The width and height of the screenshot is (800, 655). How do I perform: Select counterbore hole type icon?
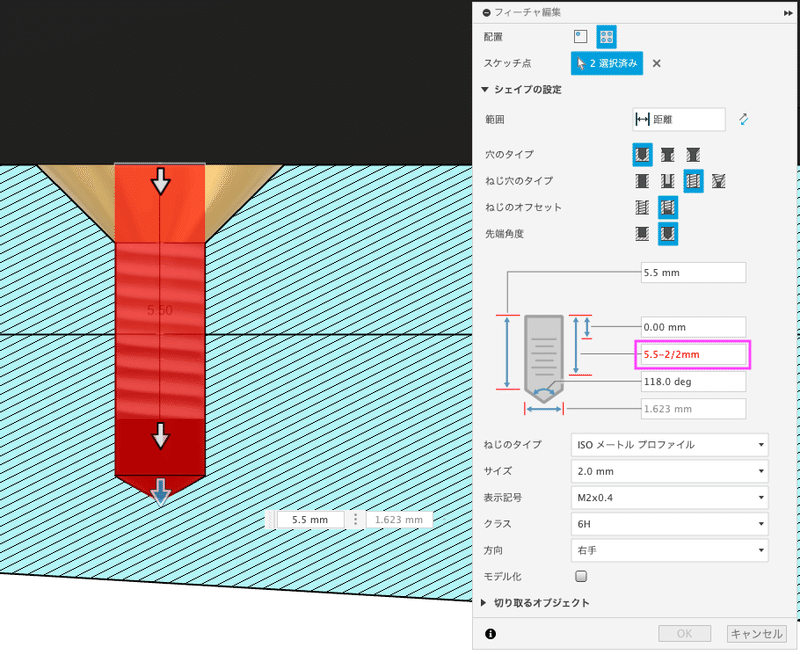[x=667, y=155]
